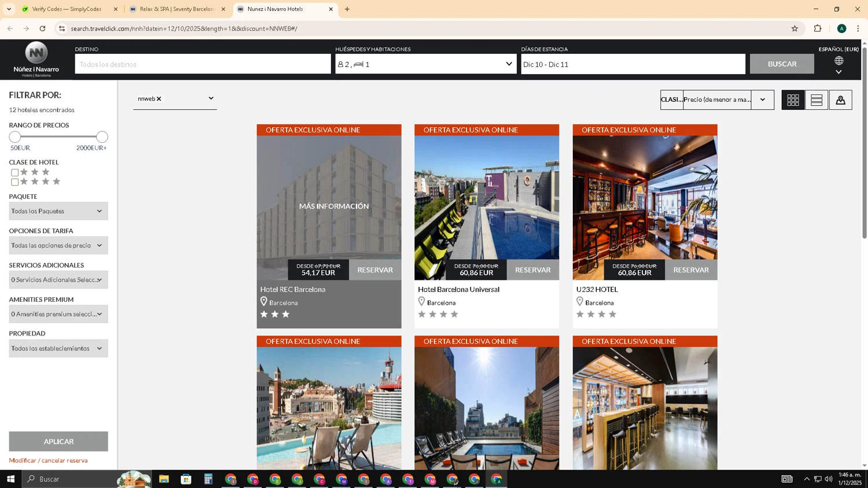
Task: Open Microsoft Store from taskbar
Action: 186,479
